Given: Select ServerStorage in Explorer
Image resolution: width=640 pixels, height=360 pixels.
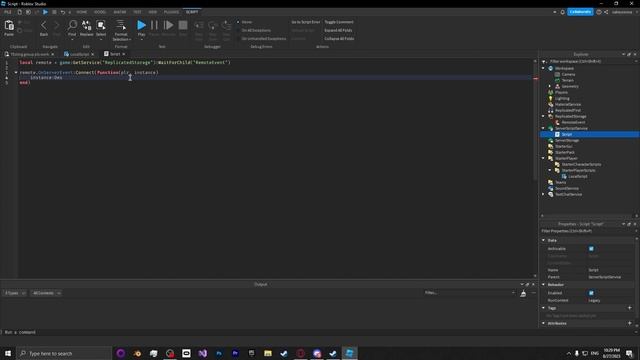Looking at the screenshot, I should [567, 140].
